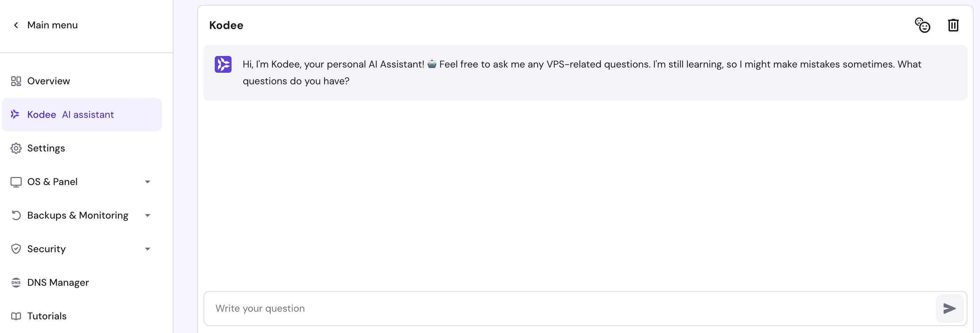The image size is (980, 333).
Task: Click the Backups & Monitoring restore icon
Action: click(16, 215)
